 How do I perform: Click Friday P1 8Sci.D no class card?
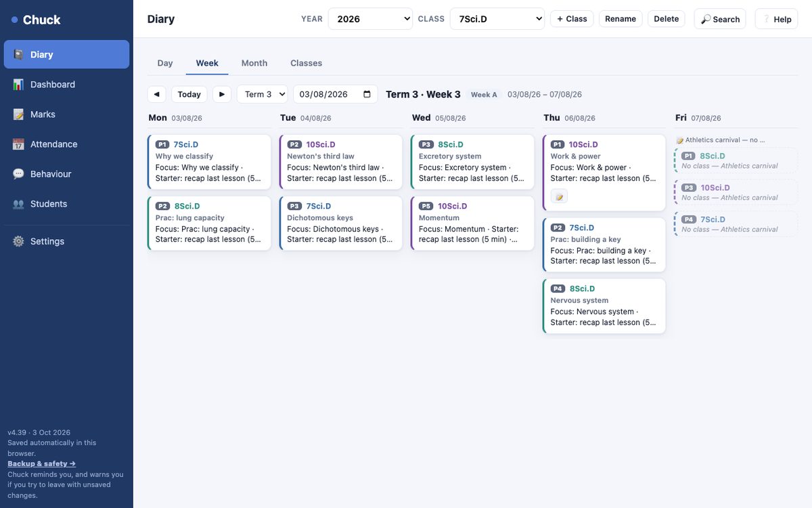[736, 161]
